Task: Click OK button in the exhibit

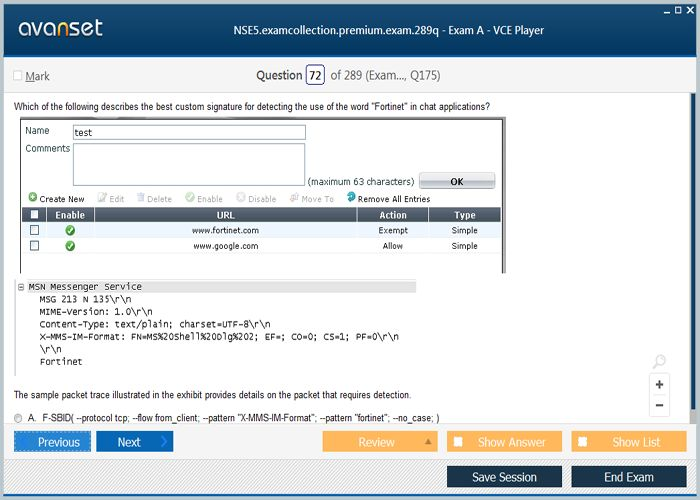Action: (x=456, y=182)
